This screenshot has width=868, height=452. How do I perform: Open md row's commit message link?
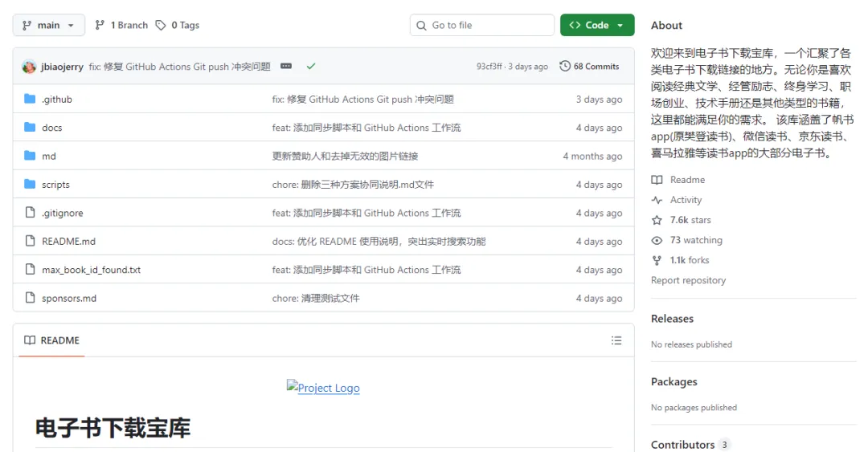pyautogui.click(x=345, y=156)
